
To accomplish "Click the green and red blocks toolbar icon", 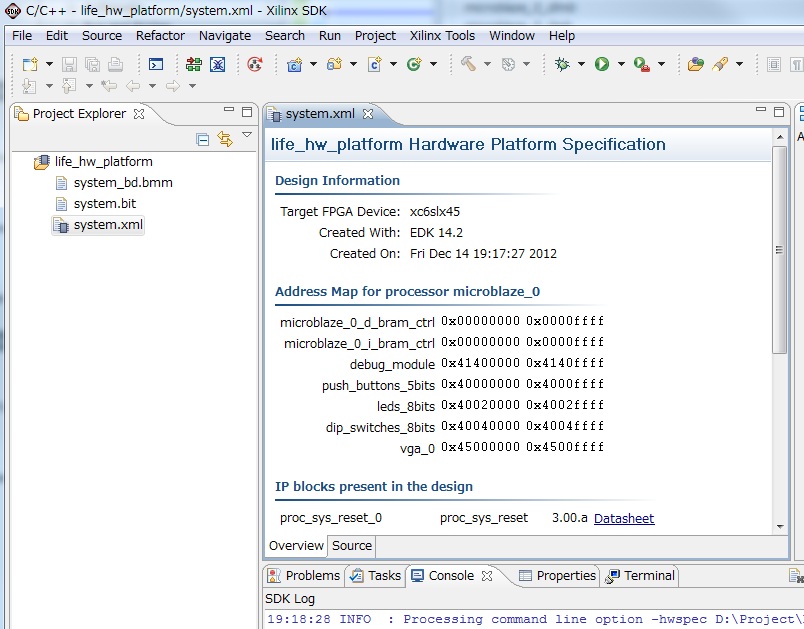I will [194, 64].
